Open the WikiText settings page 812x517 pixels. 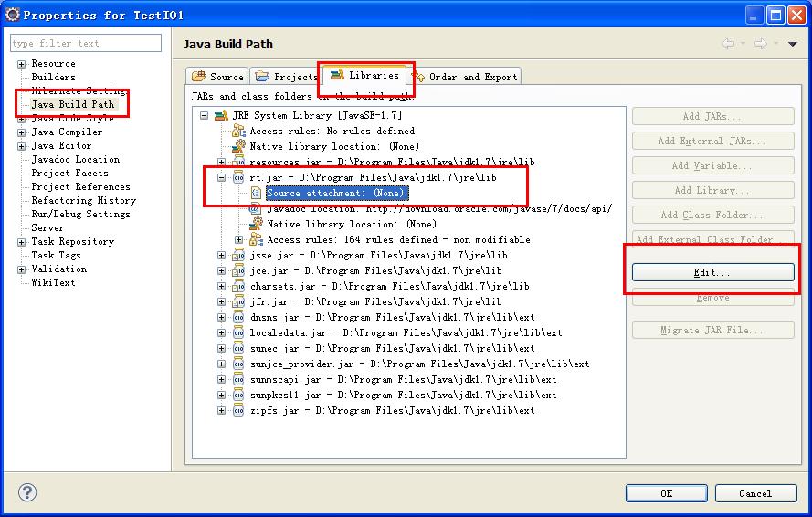(53, 282)
